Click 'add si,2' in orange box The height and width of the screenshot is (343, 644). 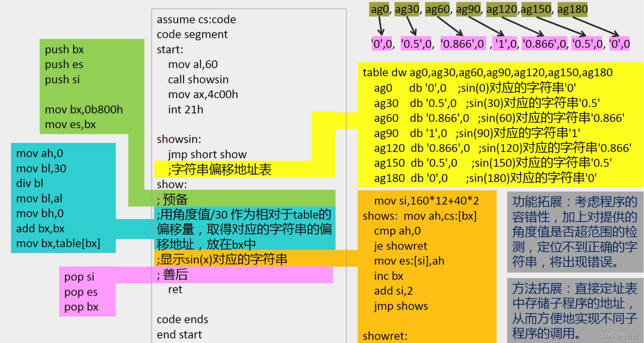tap(393, 291)
